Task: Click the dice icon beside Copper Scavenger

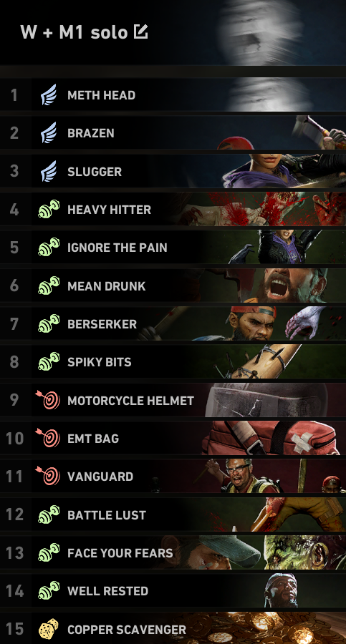Action: 49,629
